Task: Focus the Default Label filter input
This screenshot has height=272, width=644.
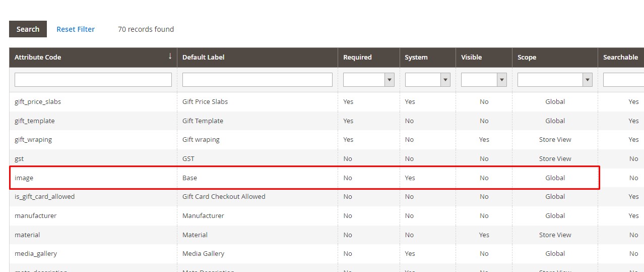Action: 257,80
